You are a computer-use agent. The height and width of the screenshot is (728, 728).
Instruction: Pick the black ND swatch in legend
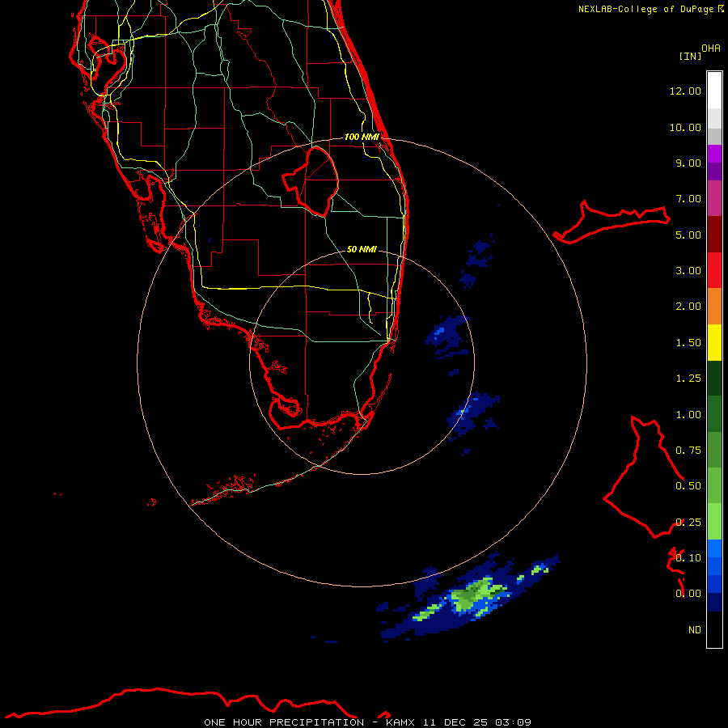[x=714, y=629]
